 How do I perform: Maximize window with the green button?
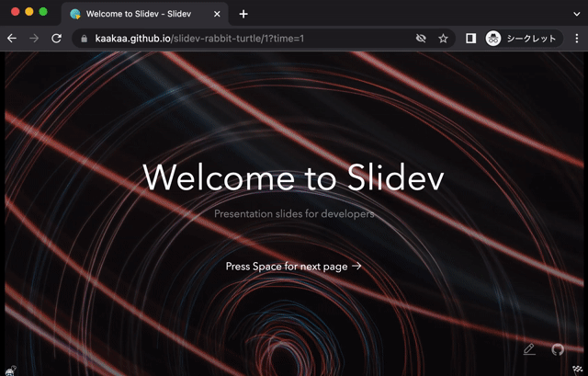pos(43,12)
